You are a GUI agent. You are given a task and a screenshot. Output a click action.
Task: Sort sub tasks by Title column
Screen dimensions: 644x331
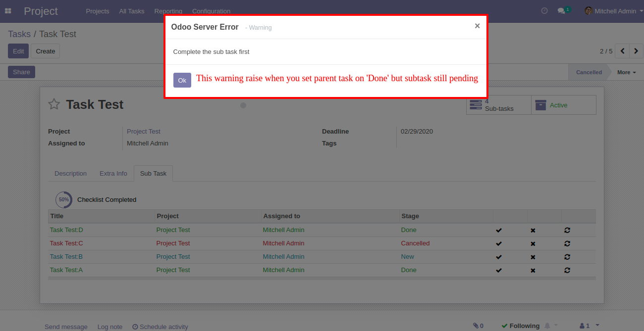click(101, 216)
